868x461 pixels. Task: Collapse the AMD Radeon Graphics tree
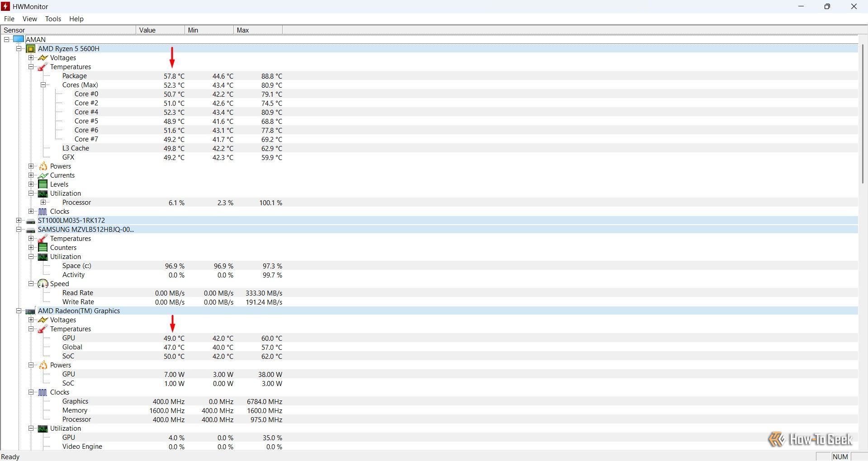[x=19, y=311]
